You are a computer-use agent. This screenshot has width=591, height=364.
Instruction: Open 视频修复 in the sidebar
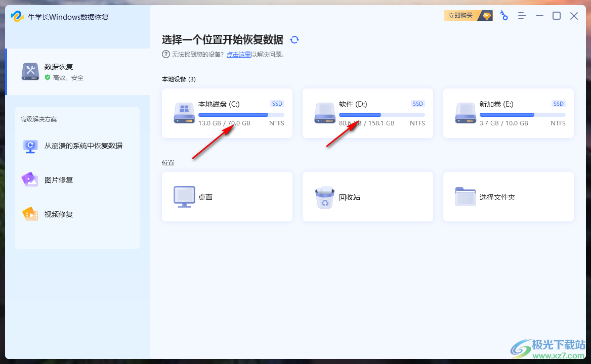pyautogui.click(x=77, y=214)
